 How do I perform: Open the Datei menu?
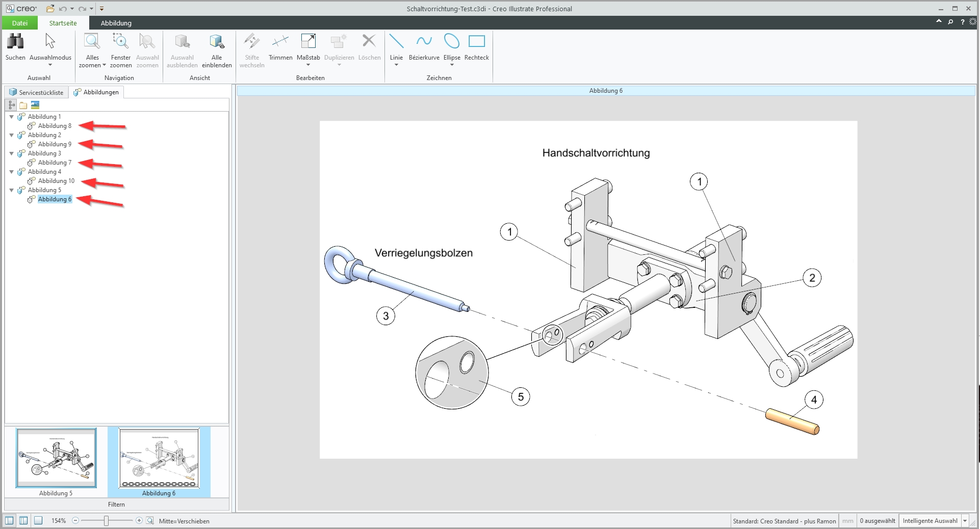click(19, 23)
